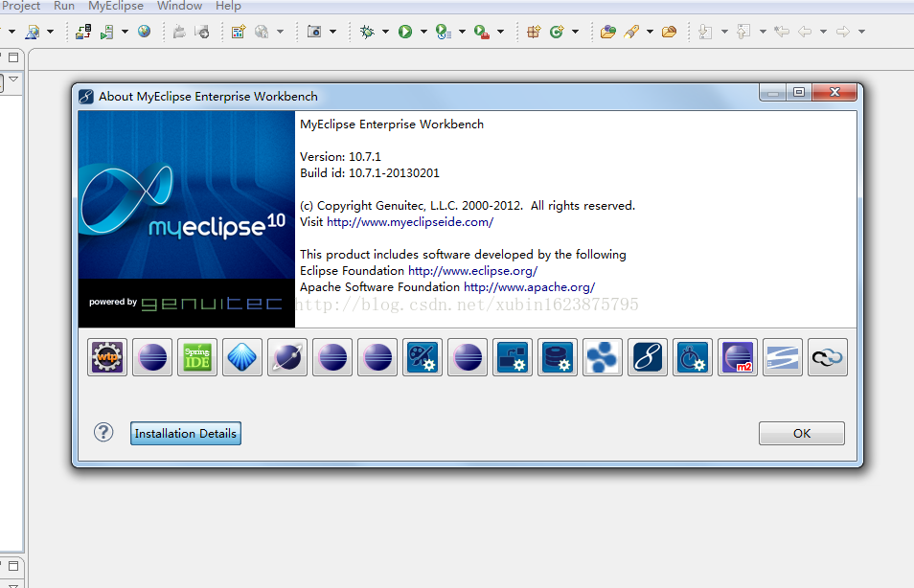
Task: Click the Forward navigation arrow
Action: pyautogui.click(x=843, y=32)
